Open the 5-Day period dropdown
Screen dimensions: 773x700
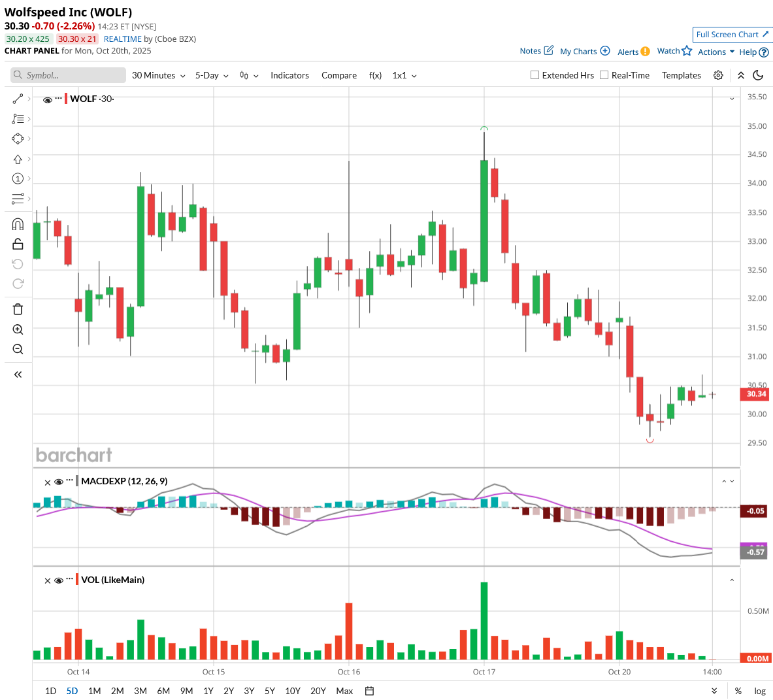pos(212,75)
